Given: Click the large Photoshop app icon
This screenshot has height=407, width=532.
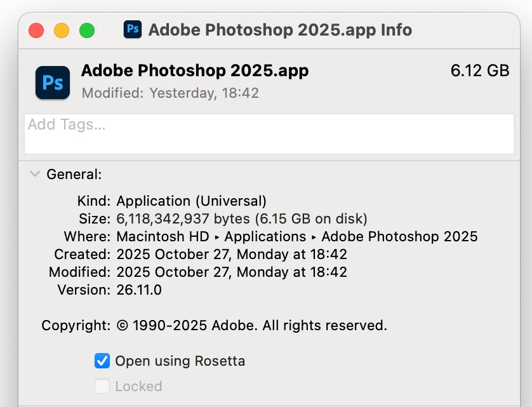Looking at the screenshot, I should click(53, 82).
